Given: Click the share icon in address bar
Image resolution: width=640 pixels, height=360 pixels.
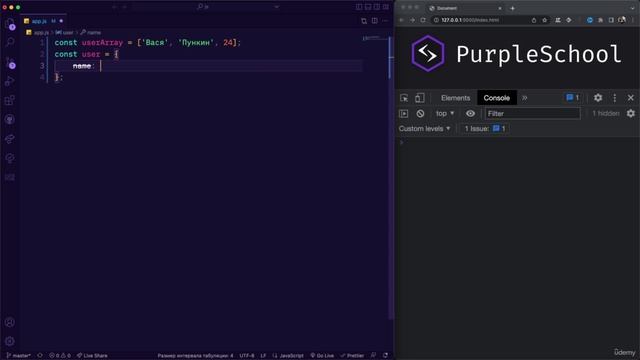Looking at the screenshot, I should (533, 20).
